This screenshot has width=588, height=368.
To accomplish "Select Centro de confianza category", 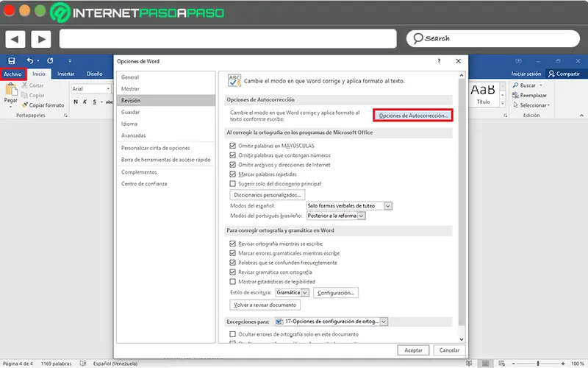I will pos(166,184).
